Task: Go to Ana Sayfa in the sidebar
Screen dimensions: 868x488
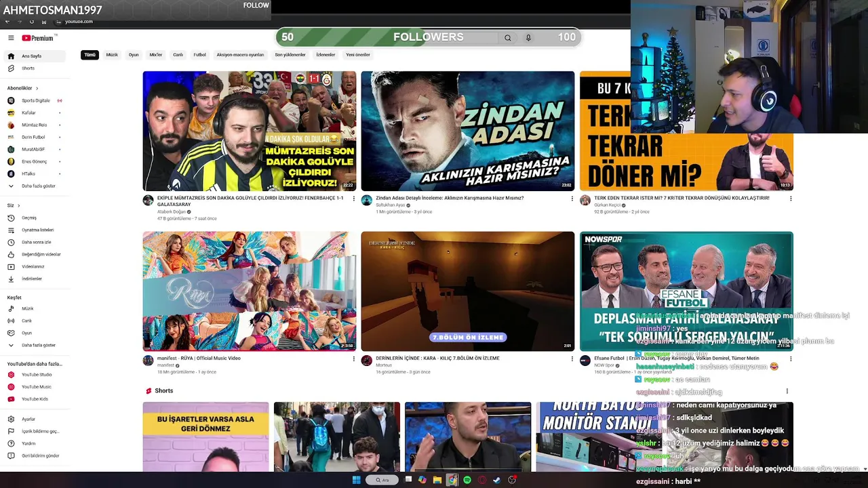Action: coord(34,56)
